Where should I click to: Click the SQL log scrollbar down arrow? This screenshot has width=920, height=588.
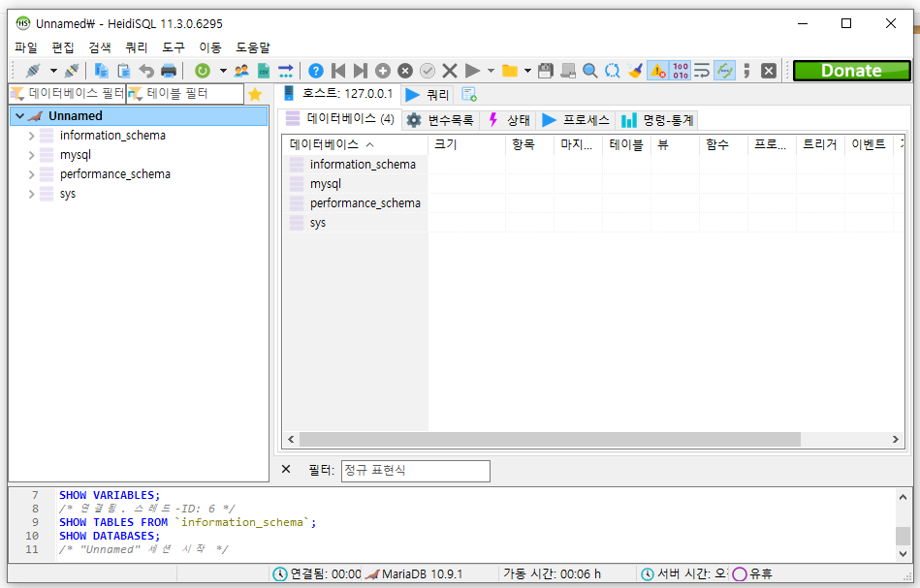pyautogui.click(x=903, y=553)
